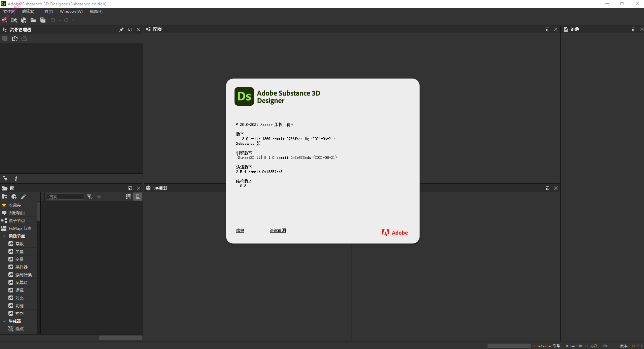The width and height of the screenshot is (644, 349).
Task: Close the 资源管理器 panel
Action: 139,30
